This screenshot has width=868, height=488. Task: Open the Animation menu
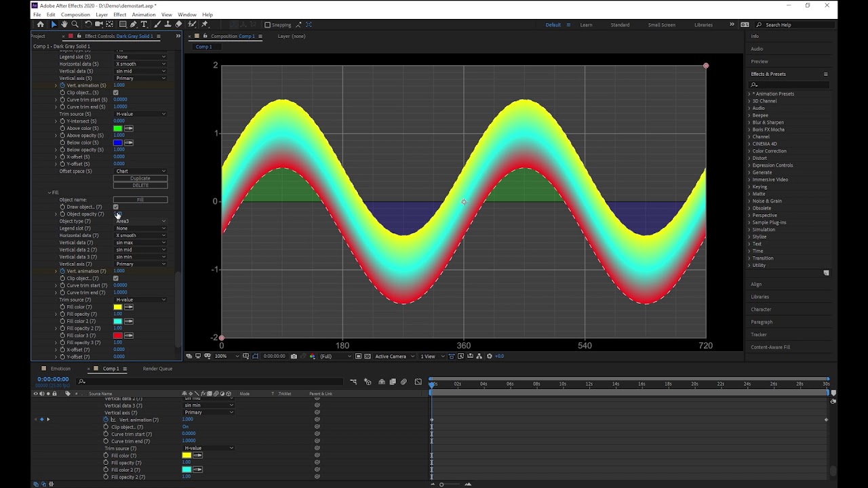click(x=144, y=14)
